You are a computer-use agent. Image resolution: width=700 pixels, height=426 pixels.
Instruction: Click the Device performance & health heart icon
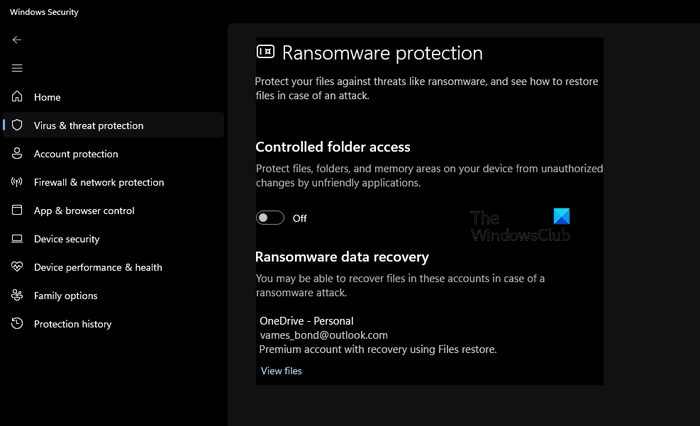(x=16, y=268)
